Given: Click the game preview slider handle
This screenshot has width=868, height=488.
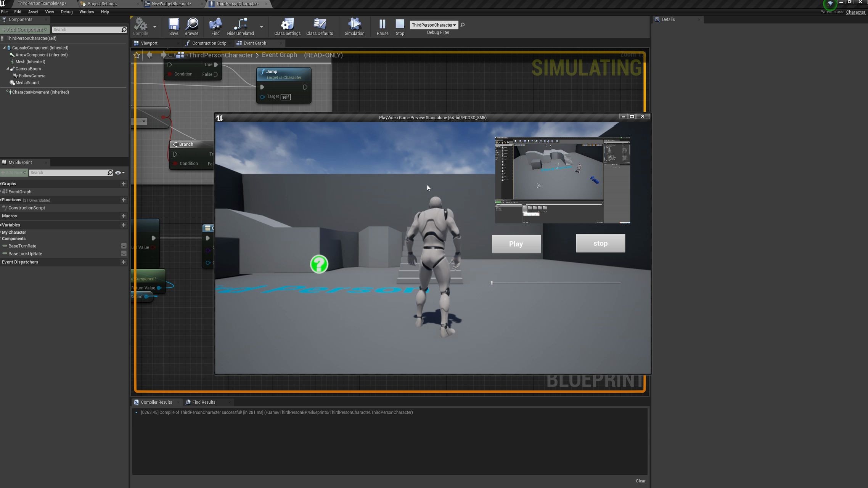Looking at the screenshot, I should pyautogui.click(x=492, y=283).
